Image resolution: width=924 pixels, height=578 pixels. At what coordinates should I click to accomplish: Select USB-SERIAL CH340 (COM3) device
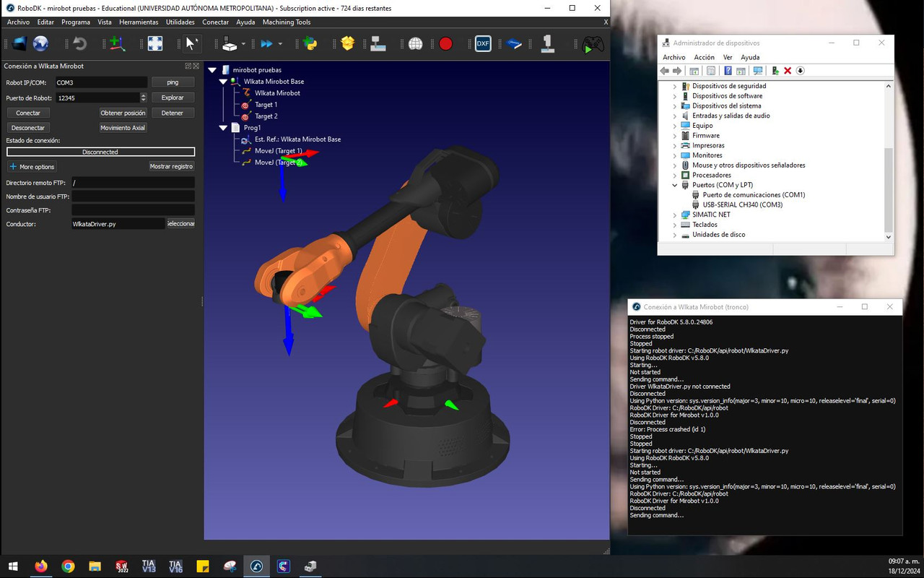pyautogui.click(x=742, y=204)
